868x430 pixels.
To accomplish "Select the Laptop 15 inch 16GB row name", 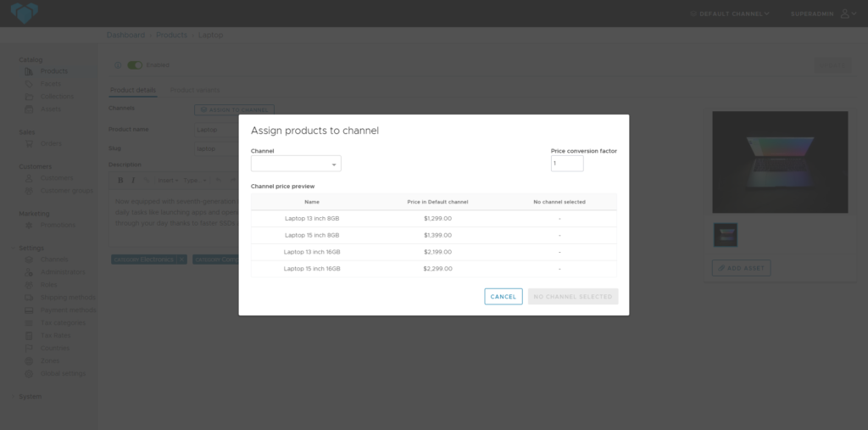I will (312, 269).
